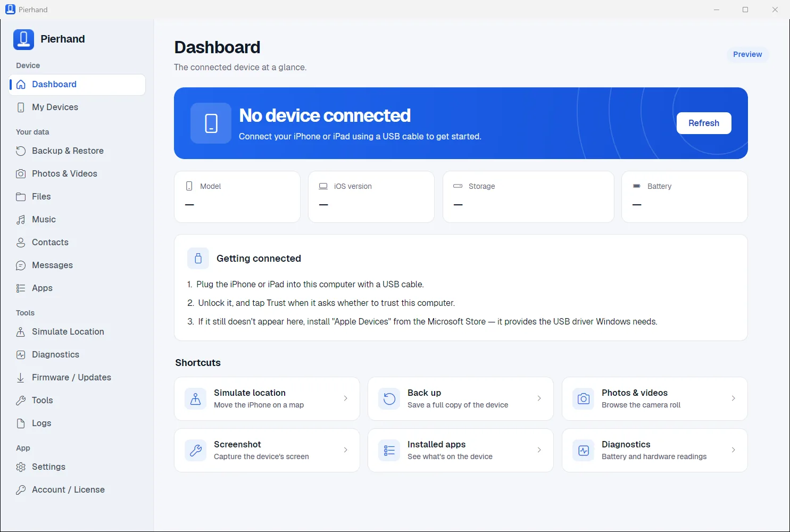790x532 pixels.
Task: Click the Account / License key icon
Action: pyautogui.click(x=21, y=490)
